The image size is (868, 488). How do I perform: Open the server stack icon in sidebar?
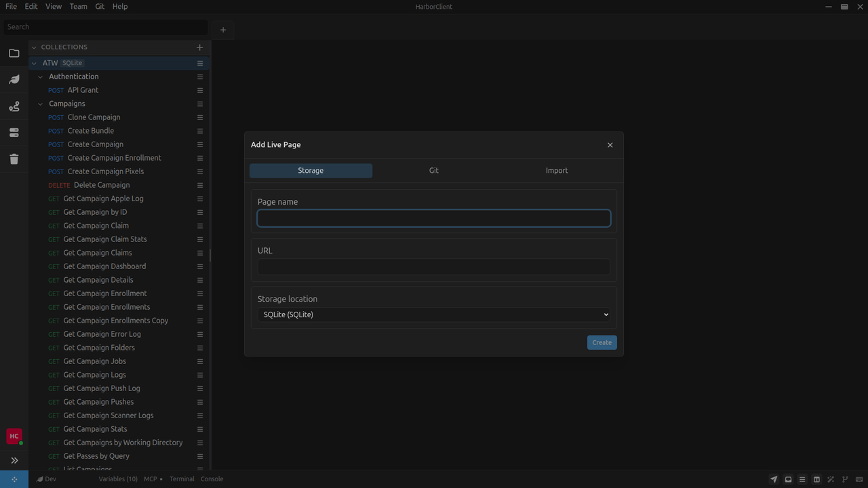coord(14,133)
